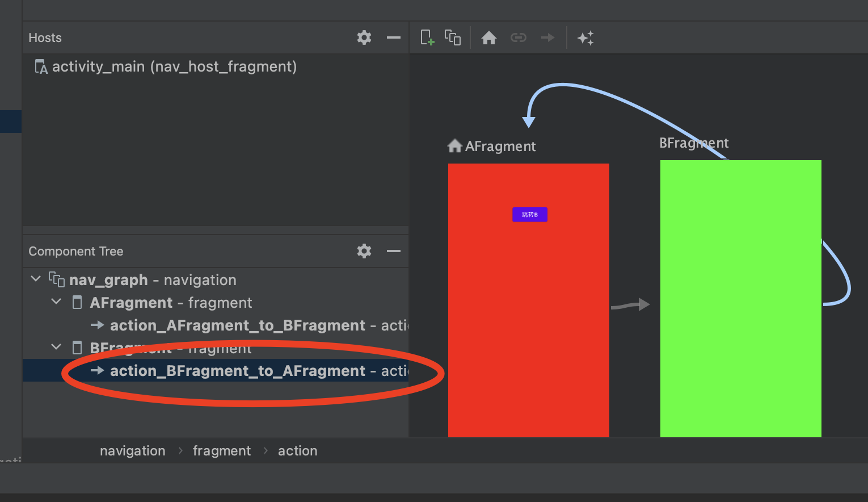Click the Component Tree panel title
The width and height of the screenshot is (868, 502).
click(x=76, y=252)
